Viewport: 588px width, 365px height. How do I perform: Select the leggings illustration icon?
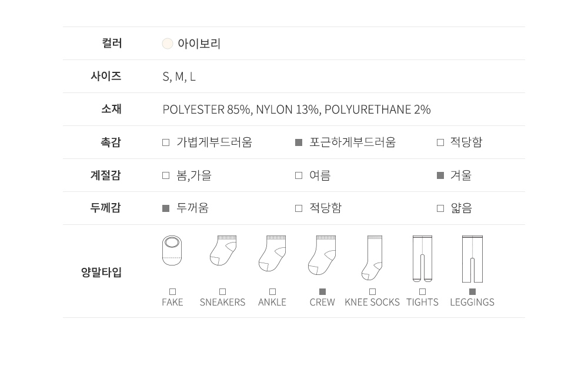tap(472, 259)
